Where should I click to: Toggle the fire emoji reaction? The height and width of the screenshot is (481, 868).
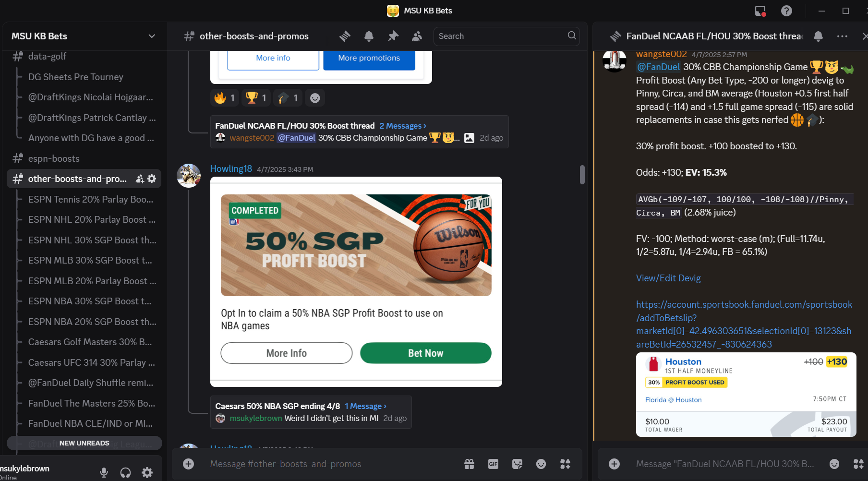click(225, 98)
